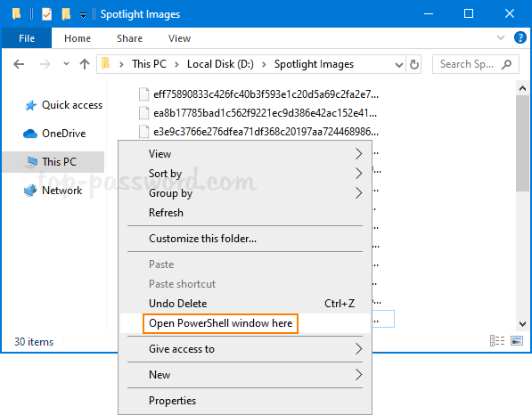Click the search magnifier icon
This screenshot has height=415, width=532.
click(x=506, y=64)
